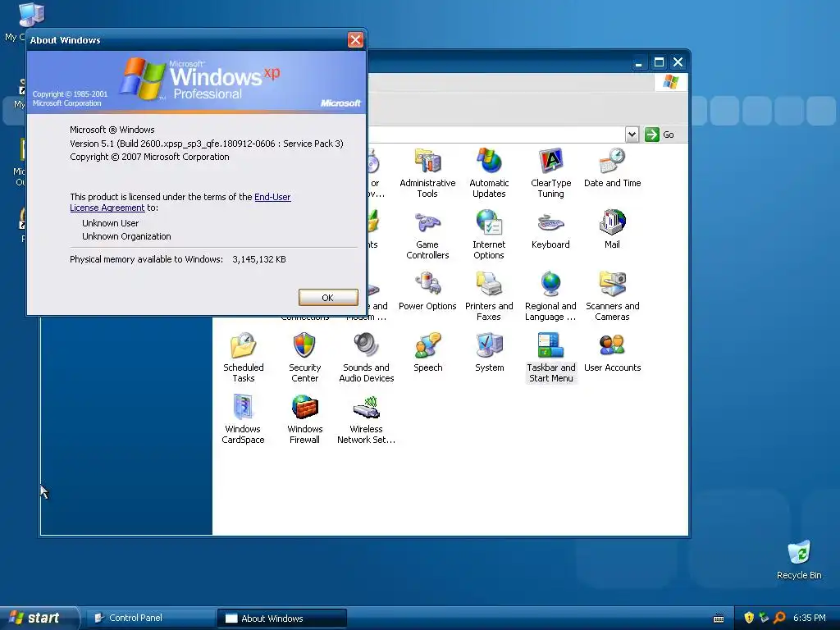Screen dimensions: 840x630
Task: Click the network connection tray icon
Action: pos(764,618)
